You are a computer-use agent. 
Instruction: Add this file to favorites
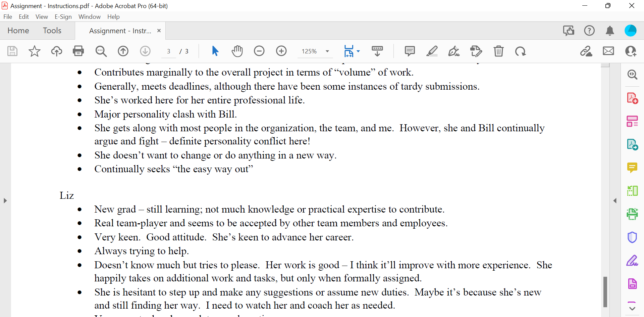pos(34,51)
